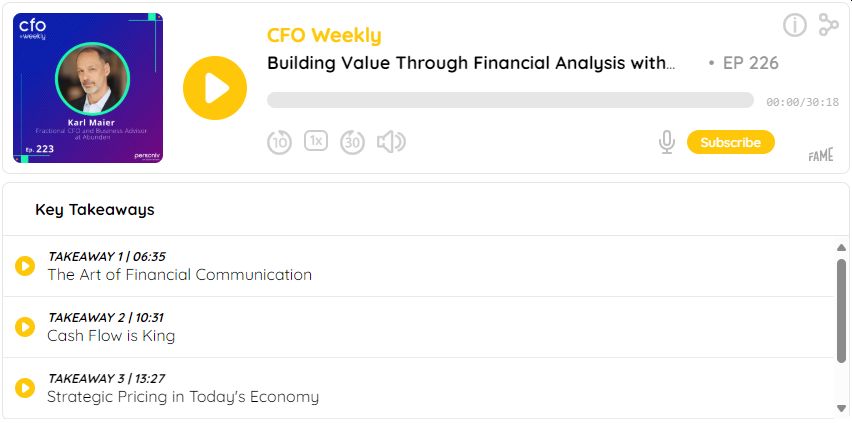Screen dimensions: 852x423
Task: Change the 1x playback speed
Action: (316, 141)
